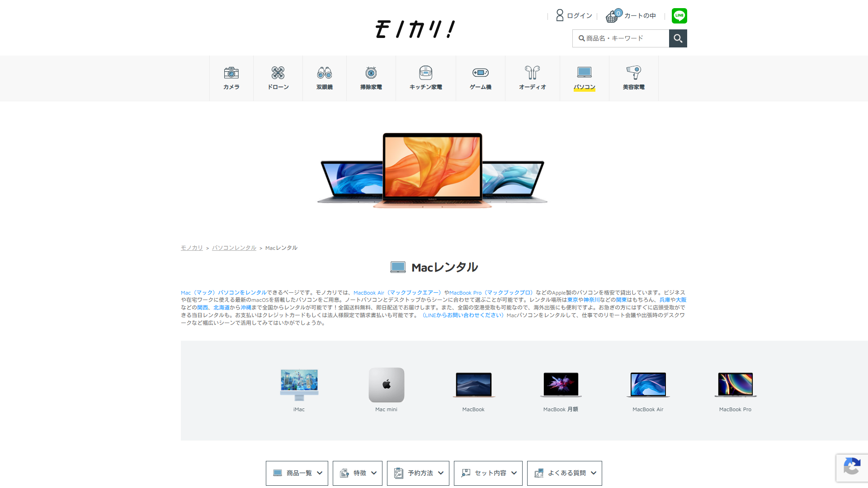This screenshot has height=488, width=868.
Task: Click the green LINE icon
Action: pyautogui.click(x=679, y=16)
